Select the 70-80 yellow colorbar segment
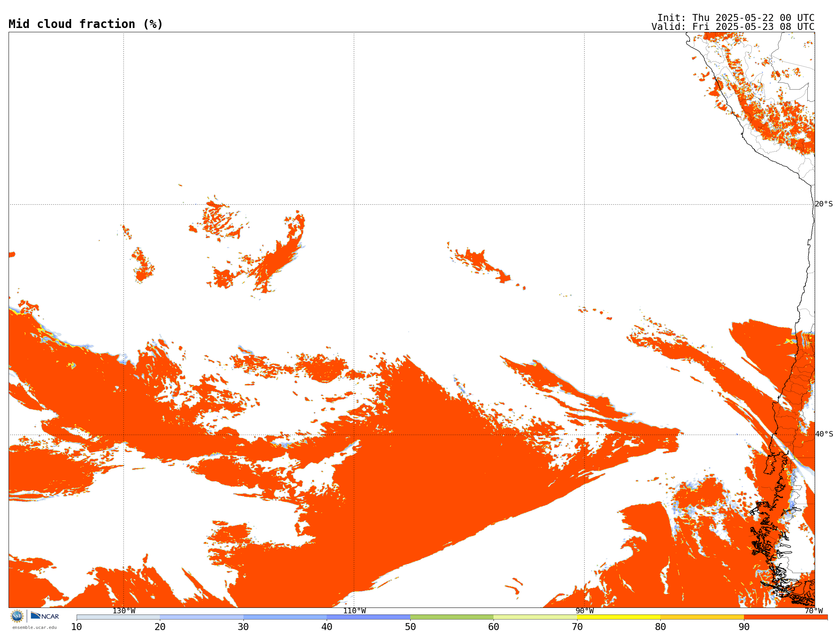The image size is (840, 632). pos(619,617)
